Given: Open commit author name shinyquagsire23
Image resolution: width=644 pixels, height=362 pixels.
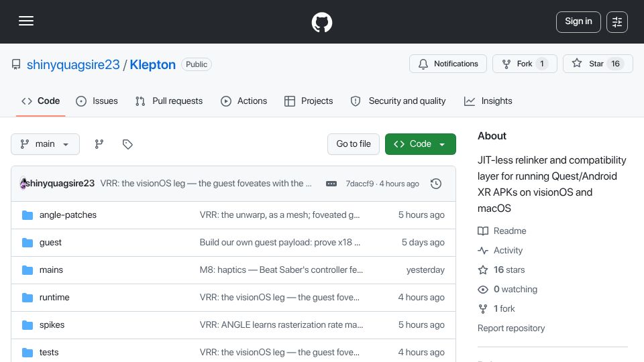Looking at the screenshot, I should pos(60,184).
